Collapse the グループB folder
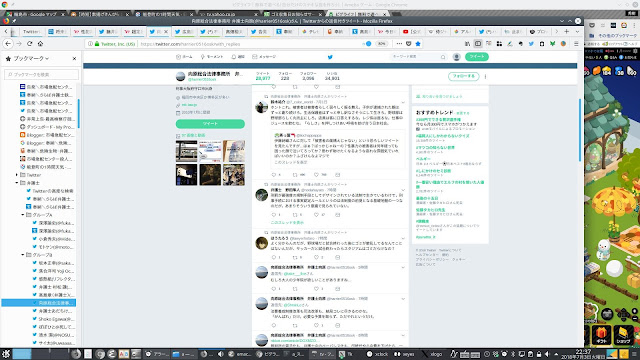Image resolution: width=640 pixels, height=360 pixels. (x=23, y=255)
